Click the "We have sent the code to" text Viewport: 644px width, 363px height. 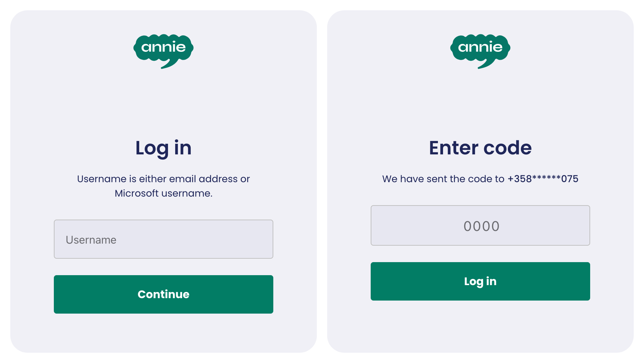click(443, 179)
